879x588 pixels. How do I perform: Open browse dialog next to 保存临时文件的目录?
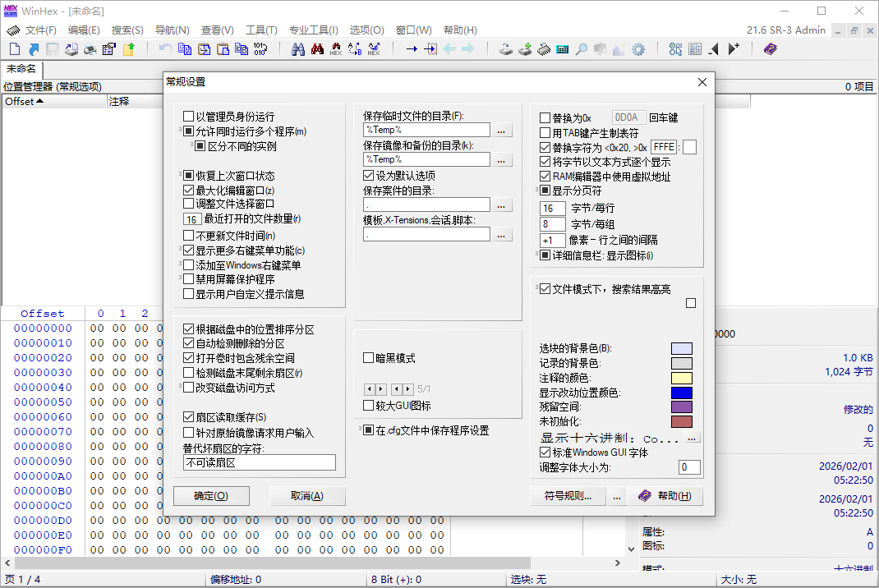tap(501, 129)
